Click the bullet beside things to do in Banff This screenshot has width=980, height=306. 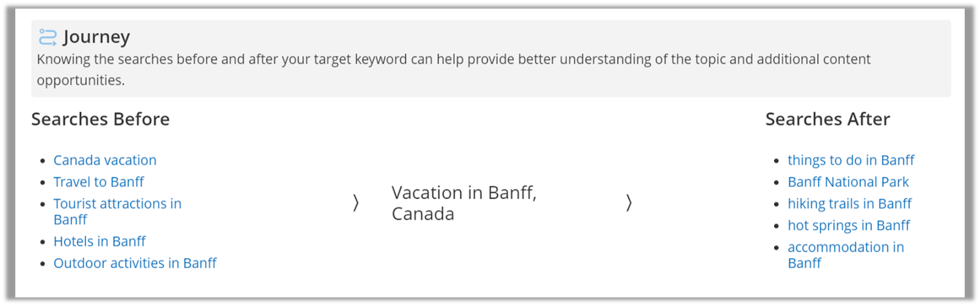tap(777, 161)
